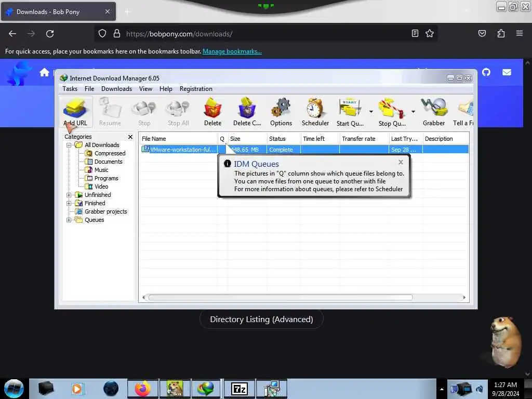
Task: Click scroll right arrow of download list
Action: point(464,298)
